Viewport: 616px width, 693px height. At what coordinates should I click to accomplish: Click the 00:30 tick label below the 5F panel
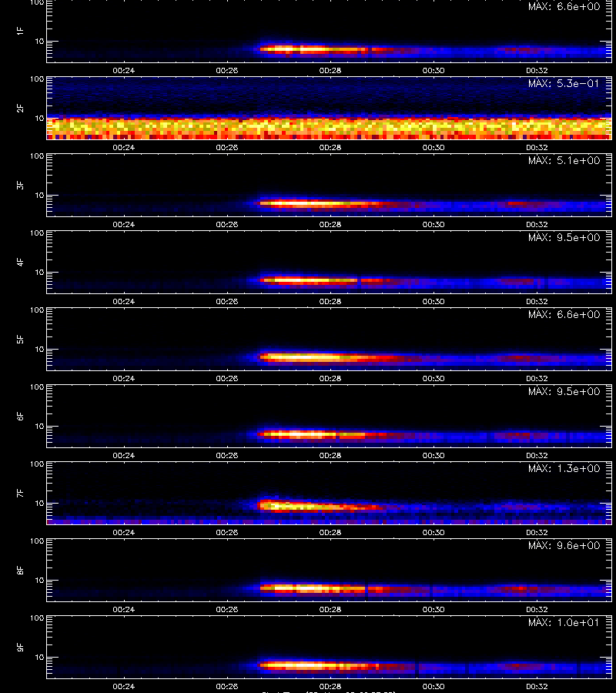(x=434, y=378)
